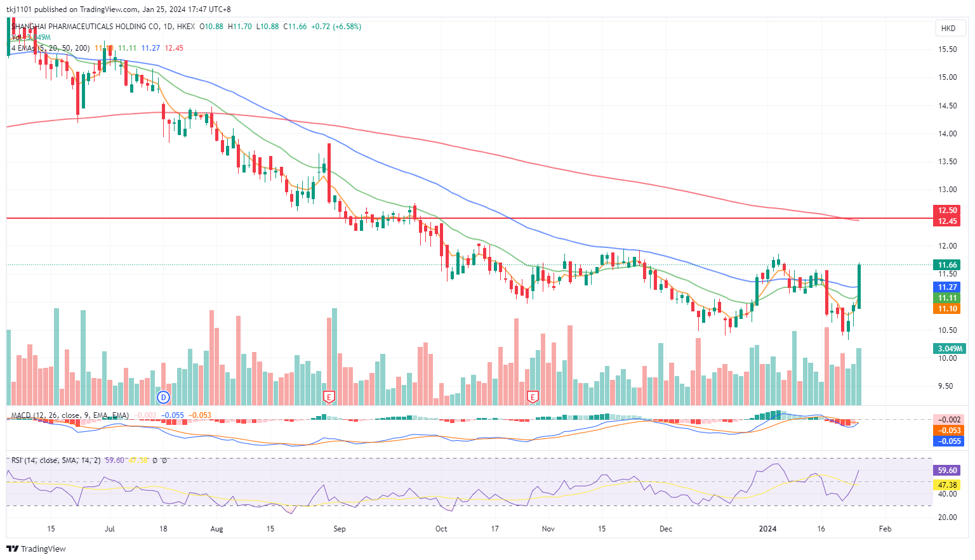Click the 40.00 RSI scale label
The width and height of the screenshot is (975, 560).
point(948,495)
